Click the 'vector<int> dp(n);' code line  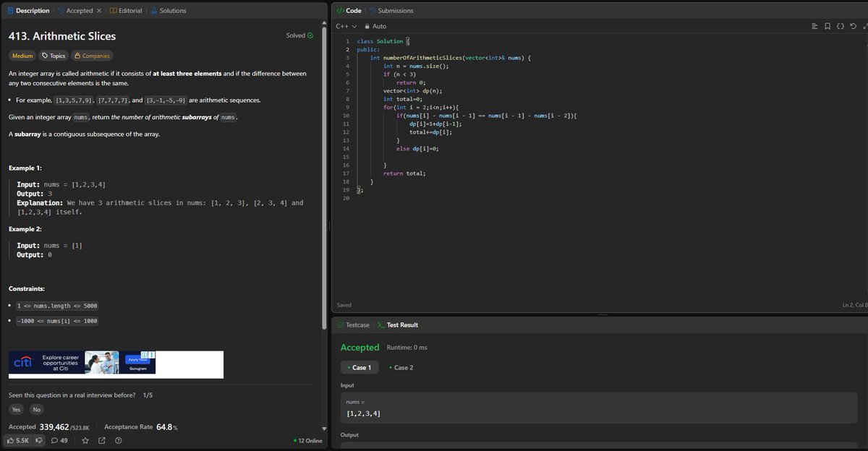click(412, 91)
